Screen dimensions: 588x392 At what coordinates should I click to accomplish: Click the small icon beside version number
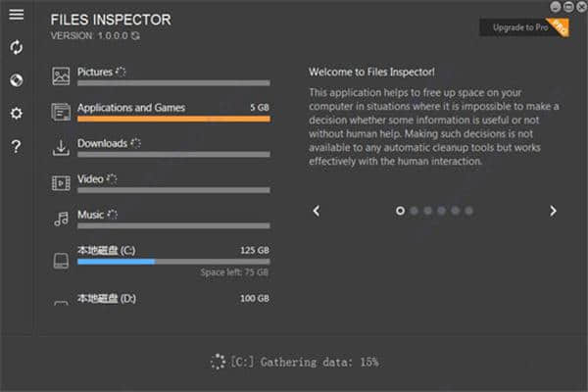136,36
